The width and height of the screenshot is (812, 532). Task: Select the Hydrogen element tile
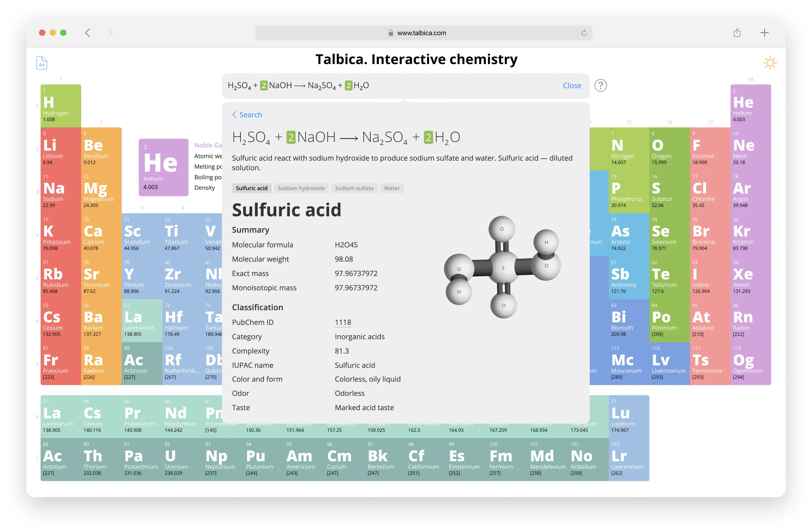coord(61,106)
